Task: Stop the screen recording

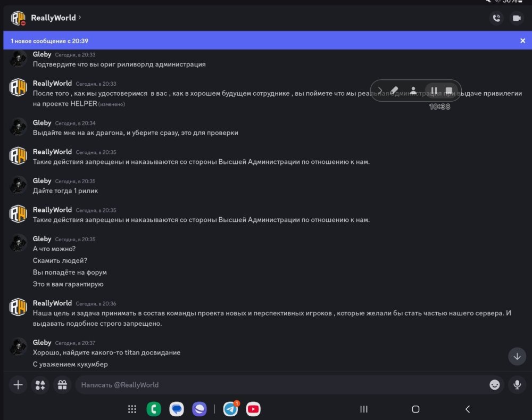Action: 449,90
